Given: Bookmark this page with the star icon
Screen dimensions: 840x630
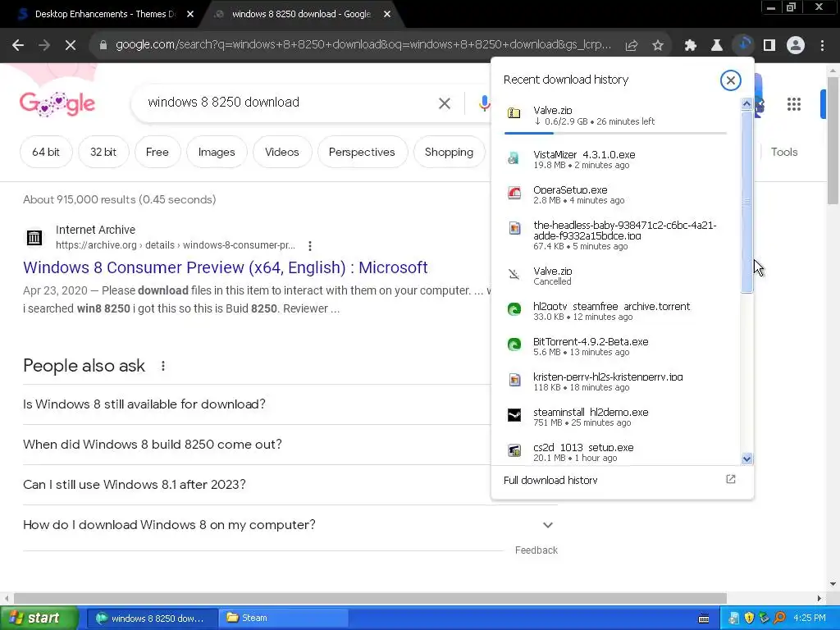Looking at the screenshot, I should (x=658, y=46).
